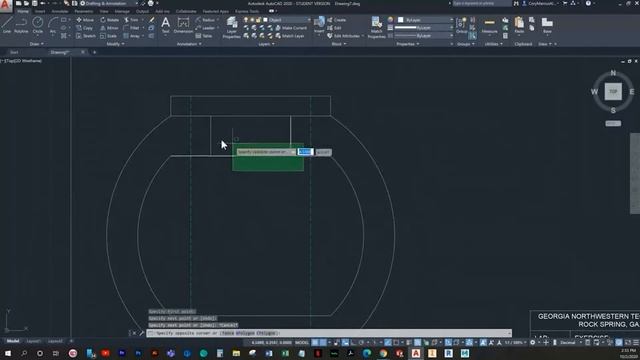Click the Insert block tool
This screenshot has width=640, height=360.
[319, 24]
